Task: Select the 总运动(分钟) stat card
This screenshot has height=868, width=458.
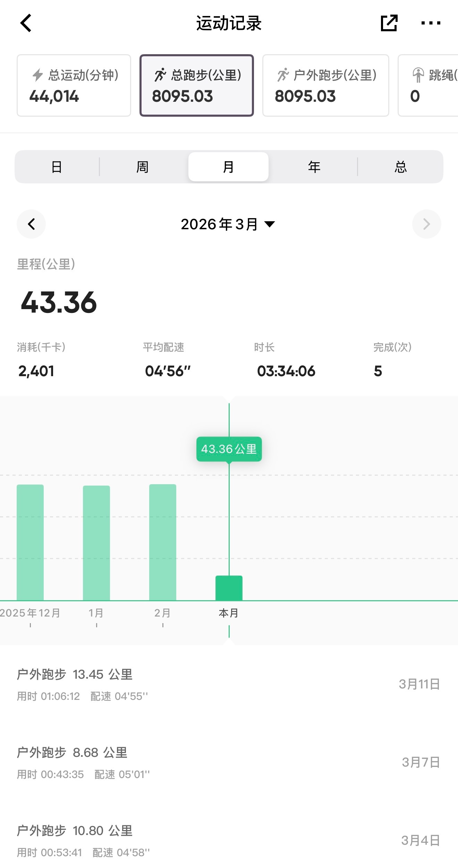Action: coord(74,85)
